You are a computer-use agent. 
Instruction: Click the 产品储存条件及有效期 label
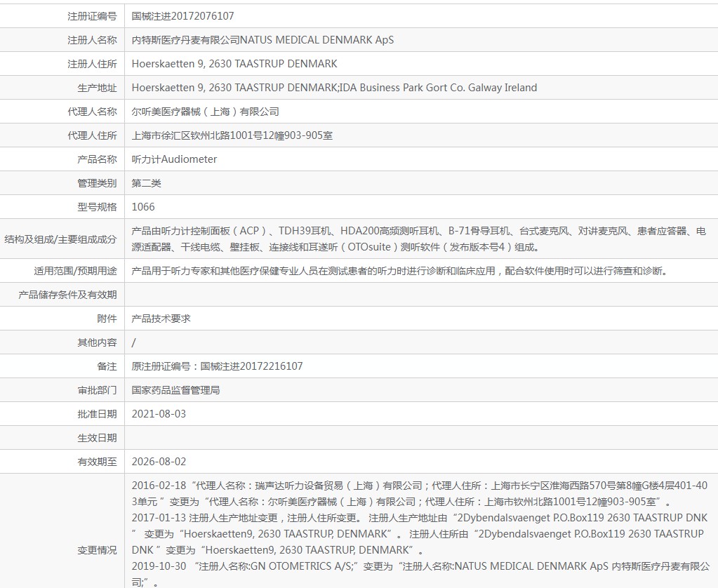pyautogui.click(x=67, y=295)
